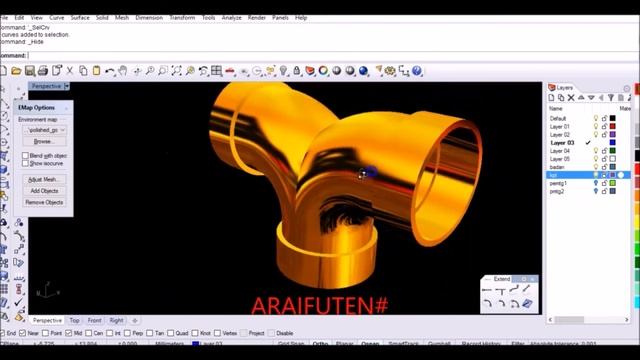Click the checkmark tool in left sidebar
Viewport: 640px width, 360px height.
pos(18,302)
